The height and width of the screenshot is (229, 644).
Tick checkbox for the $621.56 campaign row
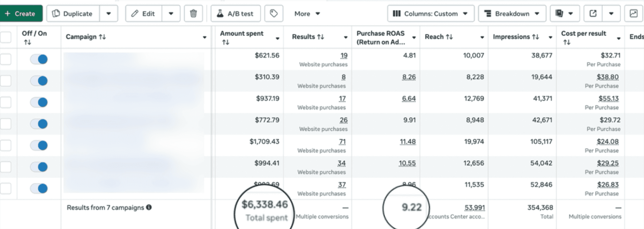point(5,59)
